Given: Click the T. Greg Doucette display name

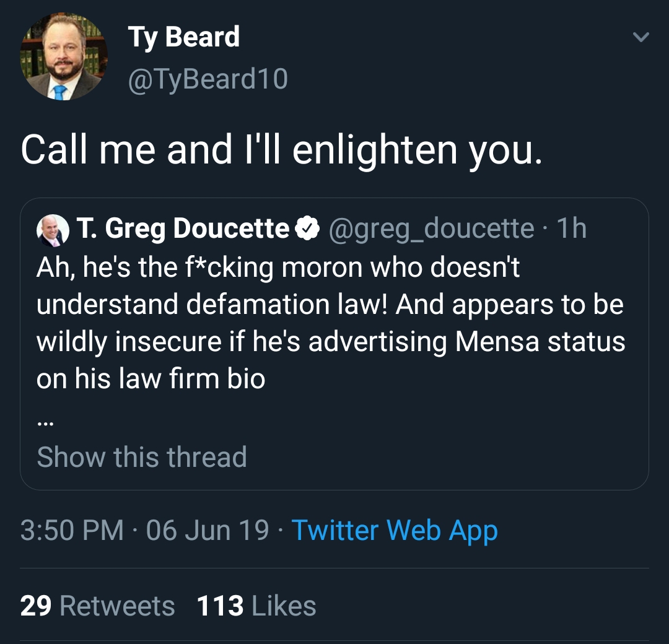Looking at the screenshot, I should 183,228.
